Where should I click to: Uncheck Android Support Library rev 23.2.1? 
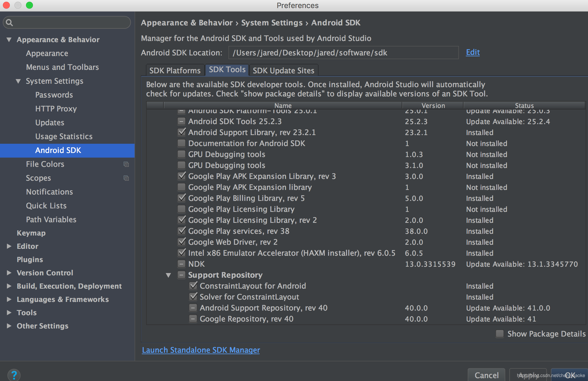coord(181,132)
